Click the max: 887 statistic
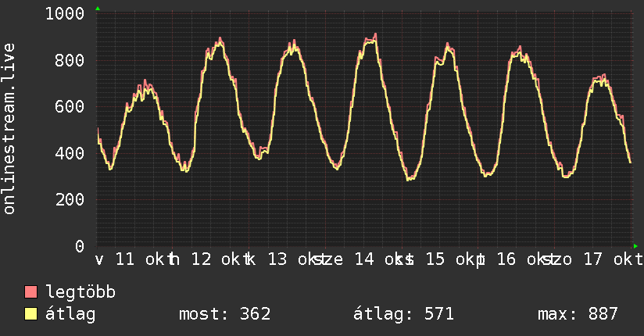Screen dimensions: 644x336 pyautogui.click(x=578, y=314)
